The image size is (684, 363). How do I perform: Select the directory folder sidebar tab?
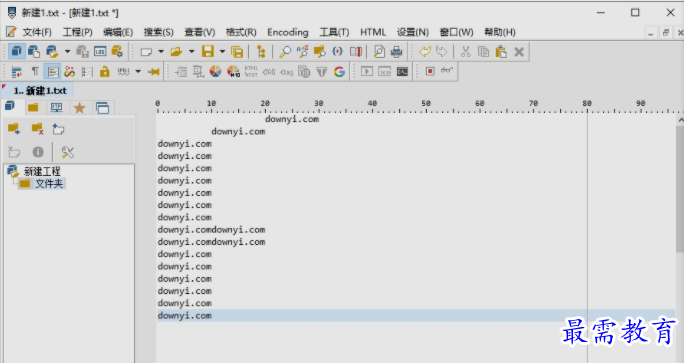click(x=33, y=107)
